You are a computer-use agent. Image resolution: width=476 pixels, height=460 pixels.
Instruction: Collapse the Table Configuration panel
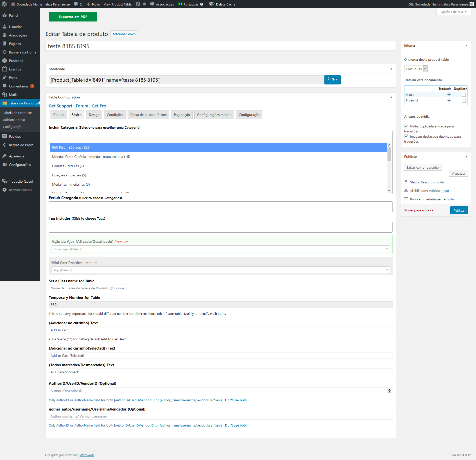391,97
